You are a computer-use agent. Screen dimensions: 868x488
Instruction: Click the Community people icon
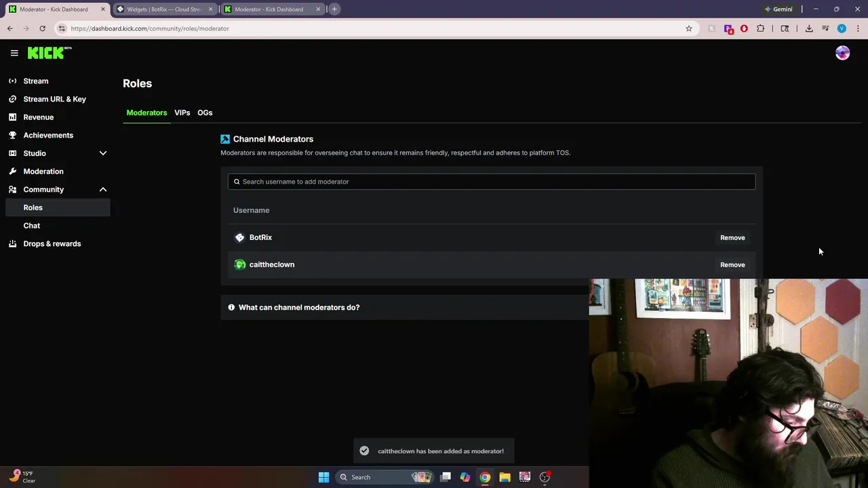12,189
